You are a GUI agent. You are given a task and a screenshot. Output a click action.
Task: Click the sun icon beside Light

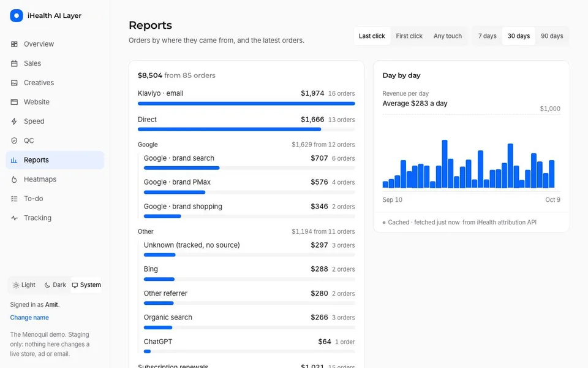tap(16, 285)
